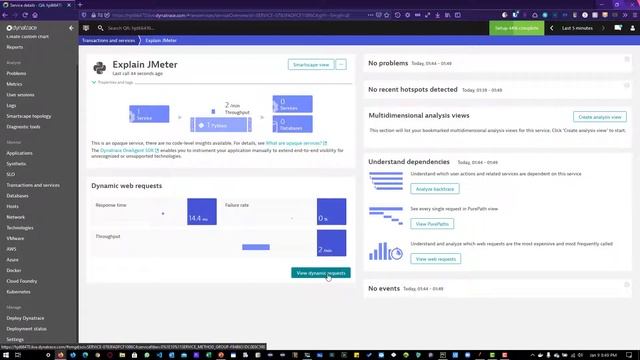Open Hosts in sidebar
640x360 pixels.
(x=13, y=207)
